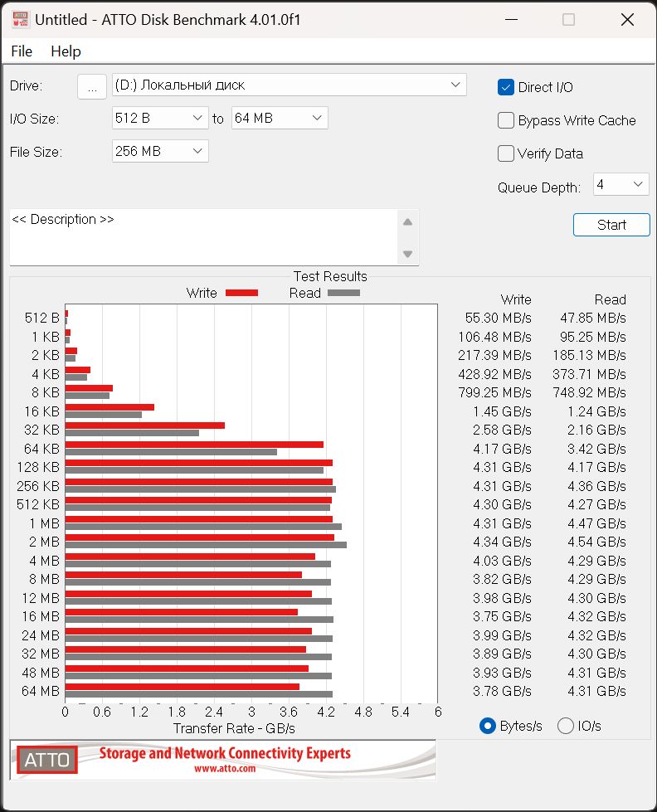The image size is (657, 812).
Task: Maximize the ATTO Disk Benchmark window
Action: tap(568, 20)
